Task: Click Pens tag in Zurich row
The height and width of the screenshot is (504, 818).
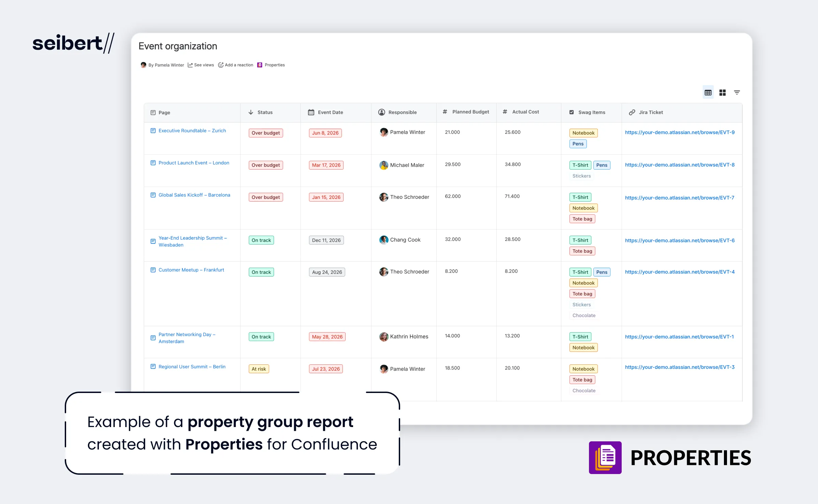Action: click(578, 144)
